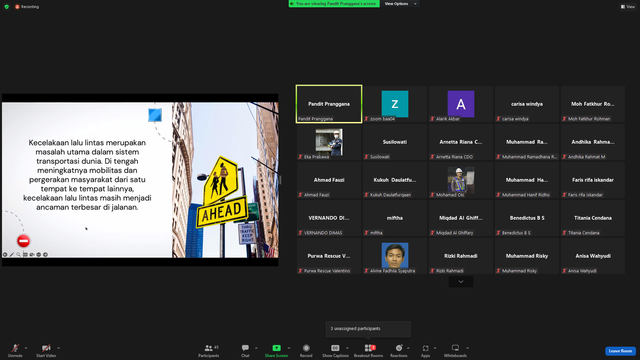Image resolution: width=640 pixels, height=360 pixels.
Task: Select the VERNANDO DIMAS tile
Action: 329,218
